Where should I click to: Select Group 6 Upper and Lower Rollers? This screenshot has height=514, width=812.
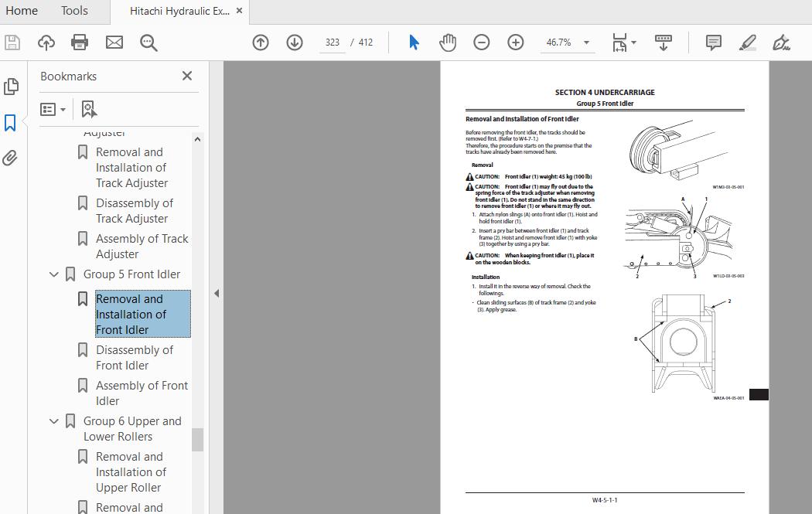coord(132,429)
